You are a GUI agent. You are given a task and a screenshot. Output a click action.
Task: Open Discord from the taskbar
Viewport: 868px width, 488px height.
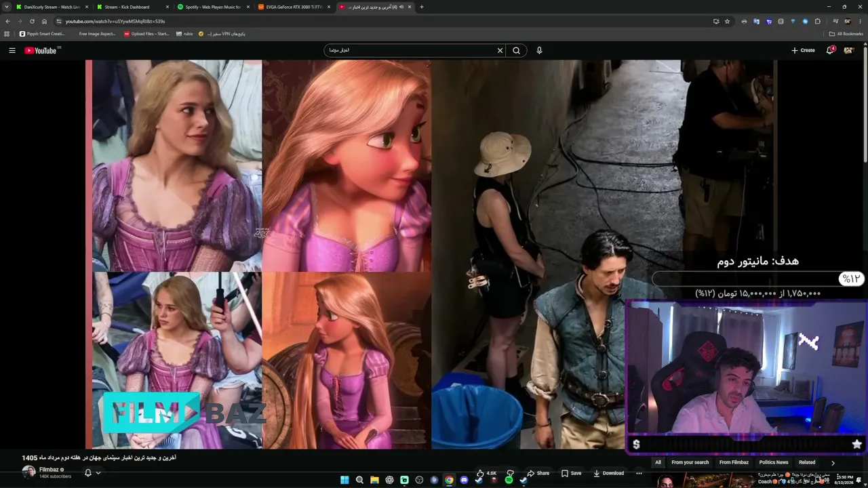(x=464, y=480)
